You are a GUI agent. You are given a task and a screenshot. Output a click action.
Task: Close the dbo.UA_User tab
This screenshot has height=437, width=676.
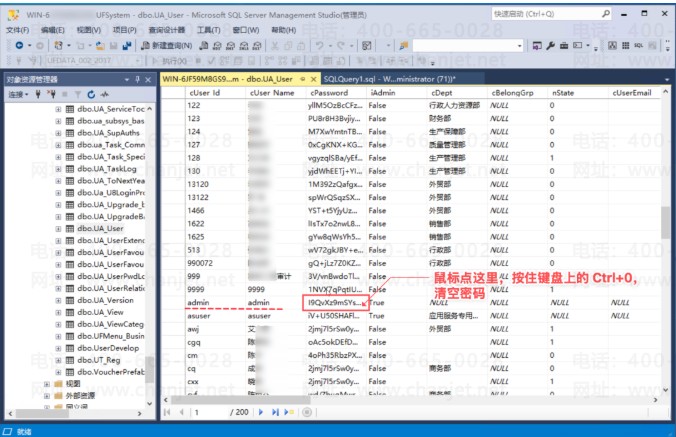pyautogui.click(x=313, y=79)
